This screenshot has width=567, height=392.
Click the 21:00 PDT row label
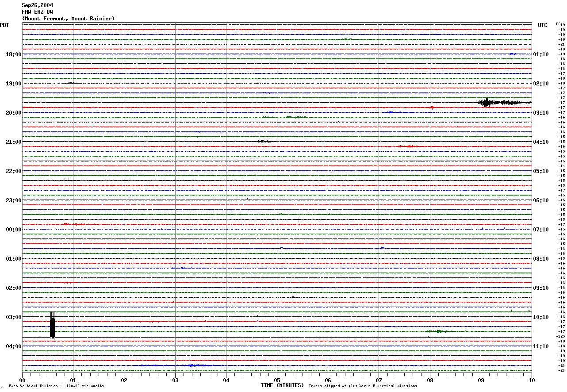pyautogui.click(x=14, y=142)
